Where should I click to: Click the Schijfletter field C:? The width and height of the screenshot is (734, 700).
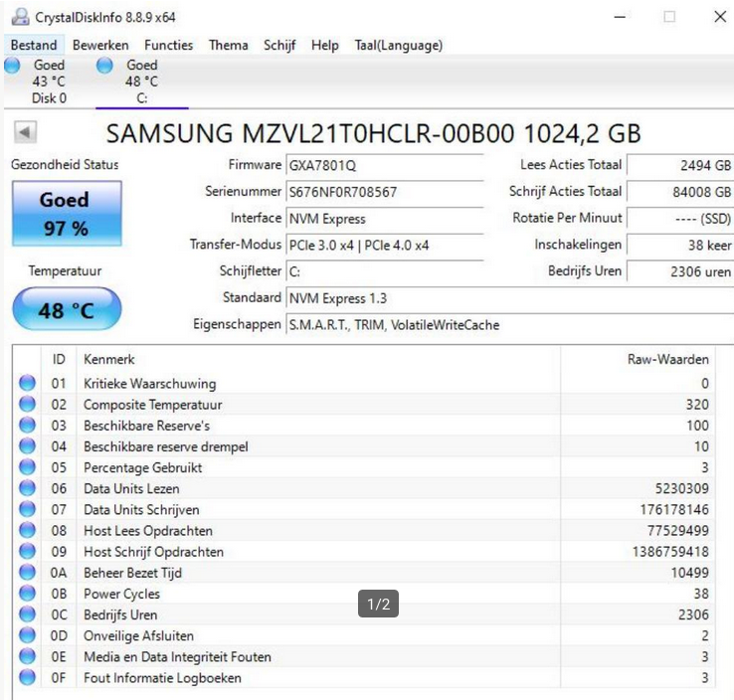click(385, 271)
